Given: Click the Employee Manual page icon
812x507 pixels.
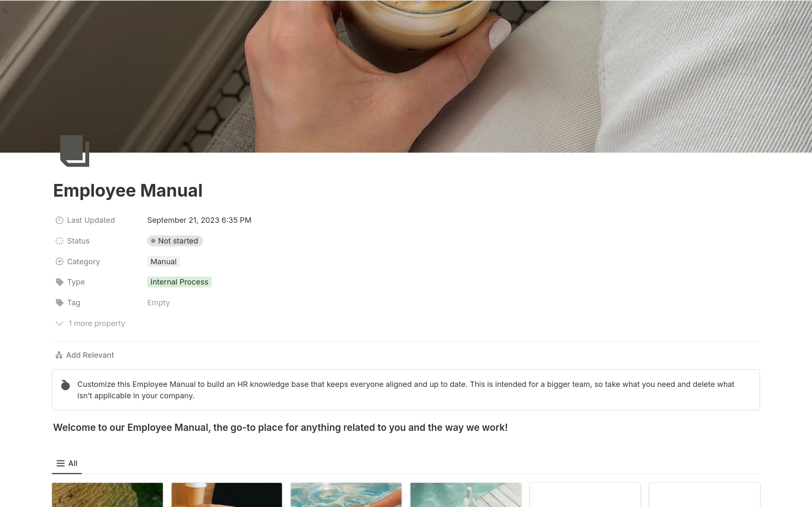Looking at the screenshot, I should pos(75,151).
